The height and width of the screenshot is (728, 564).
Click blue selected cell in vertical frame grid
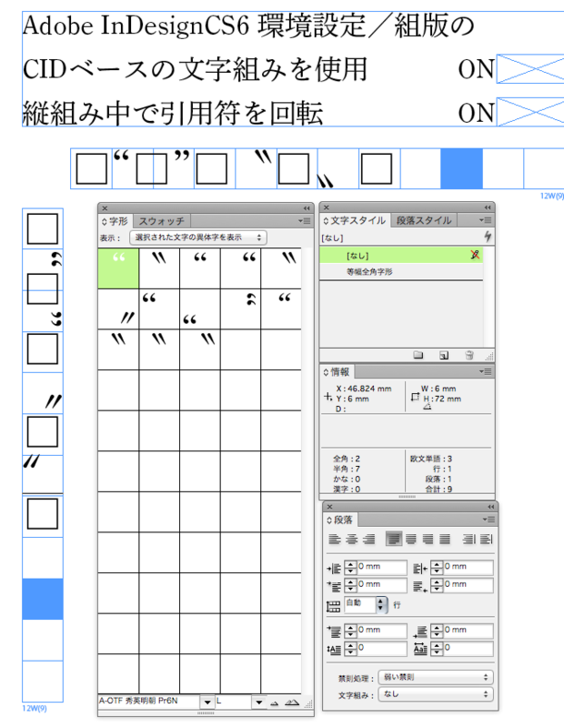point(43,599)
